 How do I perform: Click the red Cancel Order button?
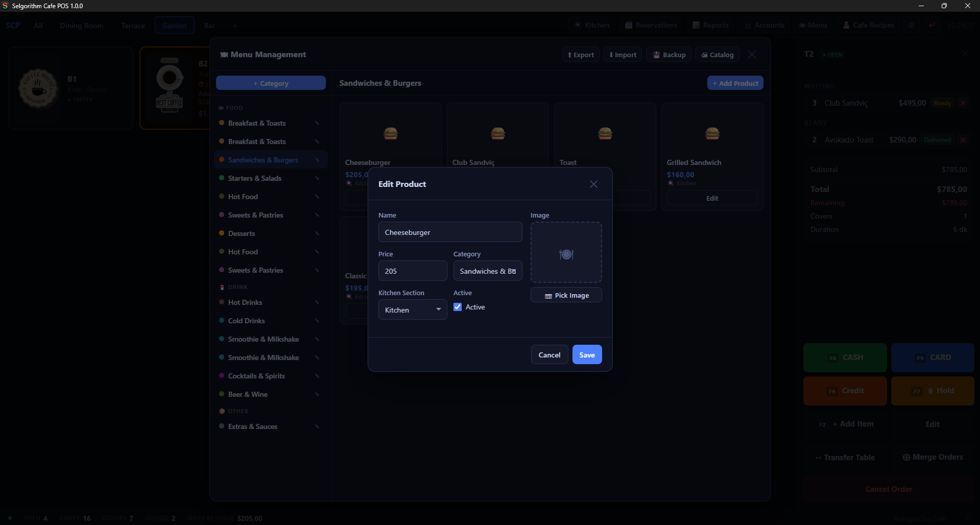[x=889, y=489]
